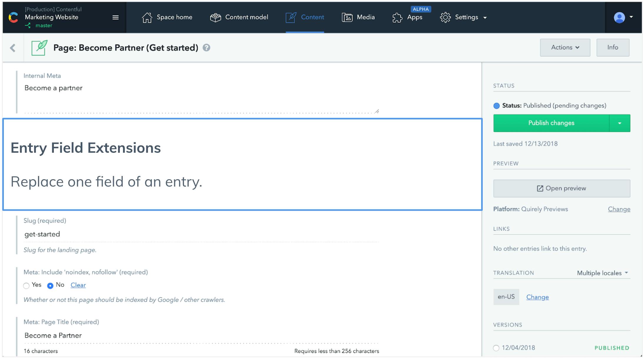Click the help question mark beside entry title
The width and height of the screenshot is (644, 359).
pos(207,48)
